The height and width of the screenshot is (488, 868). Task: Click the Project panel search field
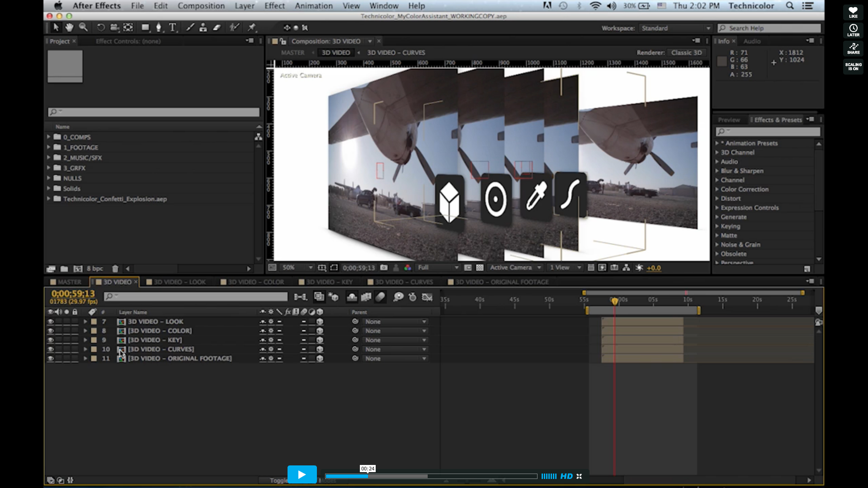point(154,112)
